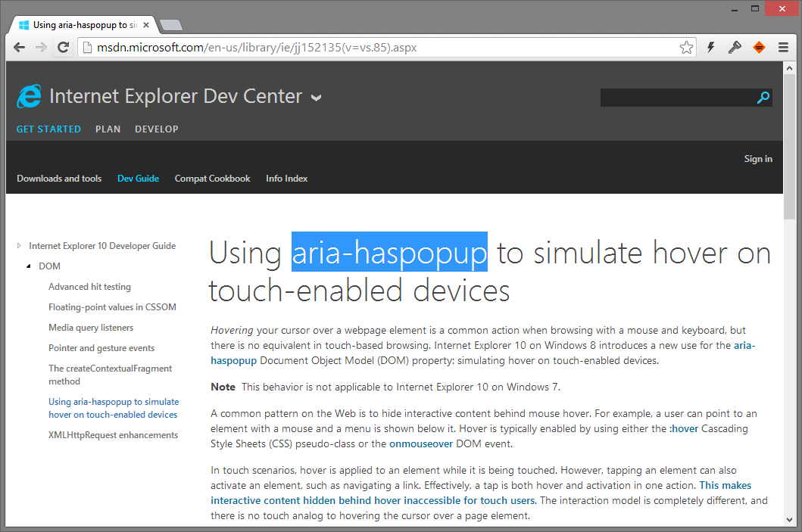
Task: Select the Compat Cookbook tab
Action: [x=212, y=179]
